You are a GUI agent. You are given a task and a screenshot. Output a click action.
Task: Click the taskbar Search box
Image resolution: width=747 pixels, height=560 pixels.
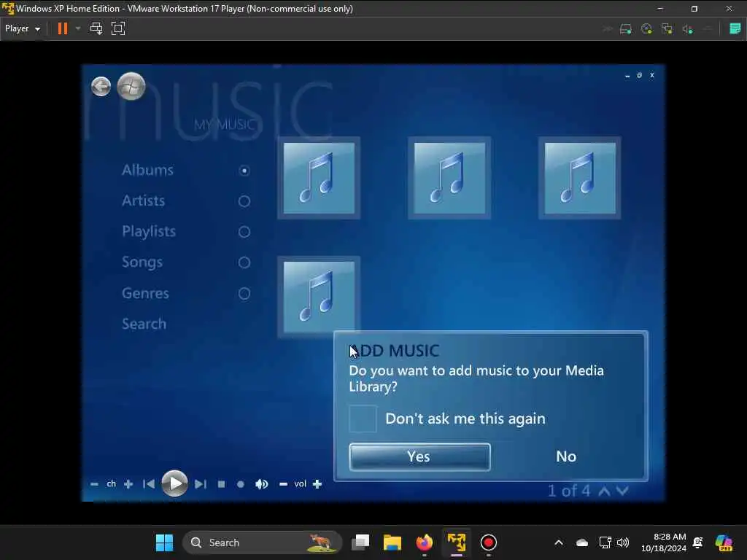(x=262, y=542)
